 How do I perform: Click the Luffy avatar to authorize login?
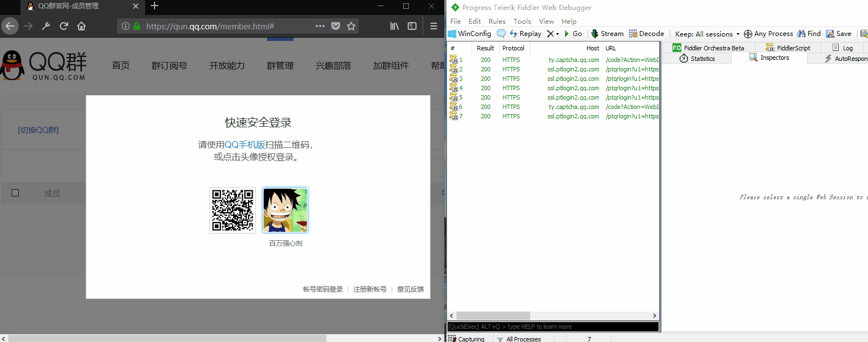(x=285, y=210)
